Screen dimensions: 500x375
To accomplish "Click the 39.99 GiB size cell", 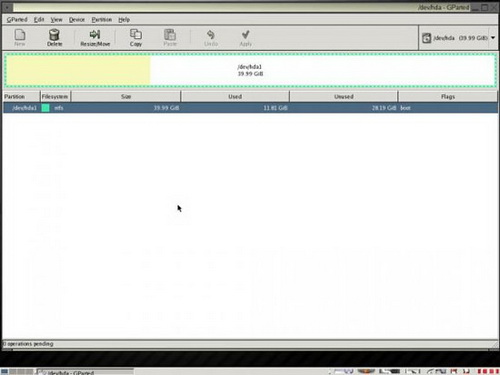I will click(166, 108).
